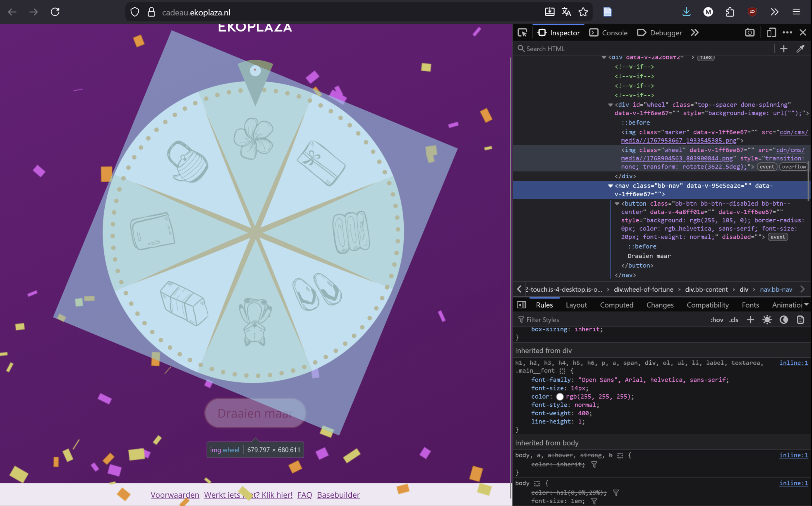Open the uBlock Origin extension icon
This screenshot has width=812, height=506.
[752, 12]
